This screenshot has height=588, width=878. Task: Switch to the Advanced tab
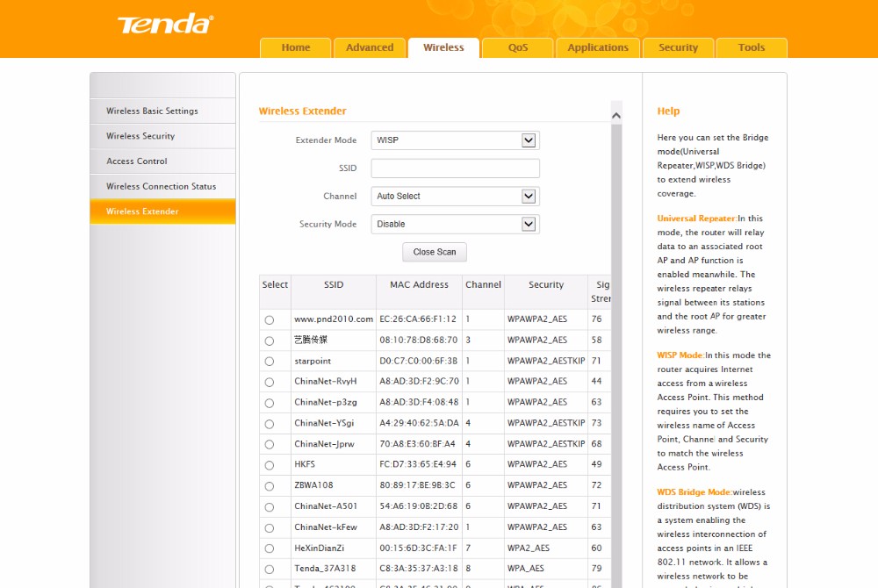click(x=370, y=48)
